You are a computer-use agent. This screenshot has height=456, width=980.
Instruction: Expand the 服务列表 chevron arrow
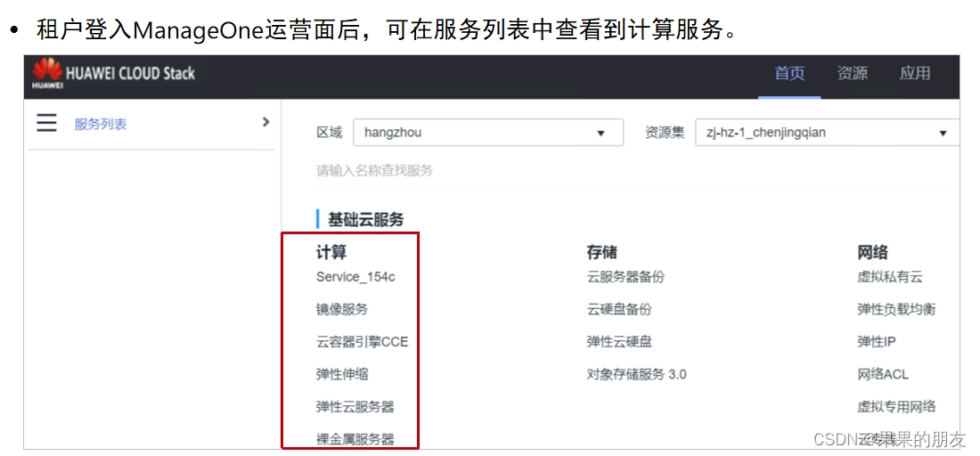tap(266, 122)
